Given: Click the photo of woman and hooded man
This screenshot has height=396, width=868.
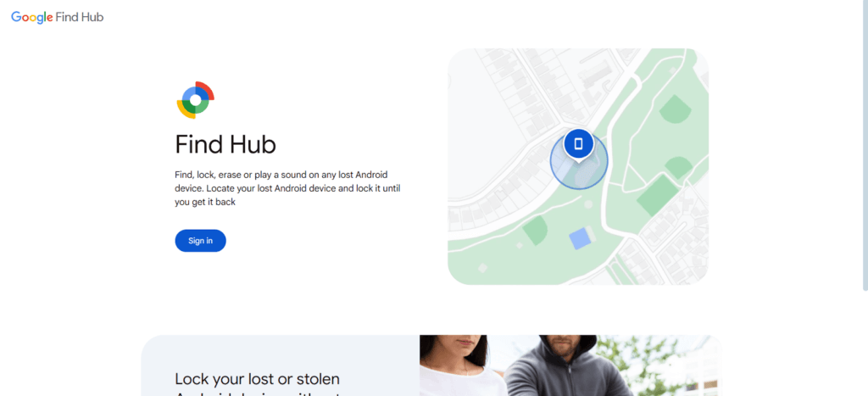Looking at the screenshot, I should (x=570, y=365).
